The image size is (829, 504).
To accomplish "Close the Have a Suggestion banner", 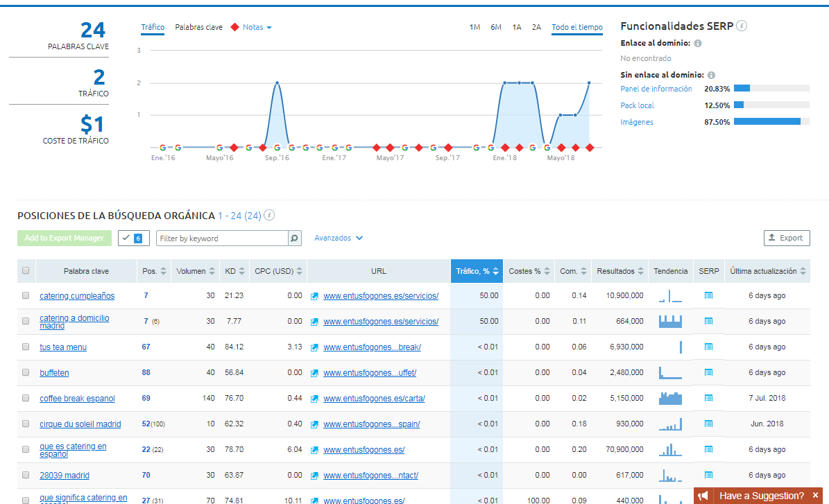I will [x=816, y=496].
